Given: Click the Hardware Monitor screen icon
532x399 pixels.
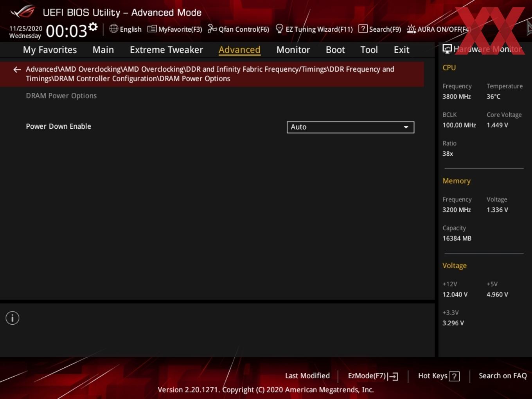Looking at the screenshot, I should tap(447, 49).
